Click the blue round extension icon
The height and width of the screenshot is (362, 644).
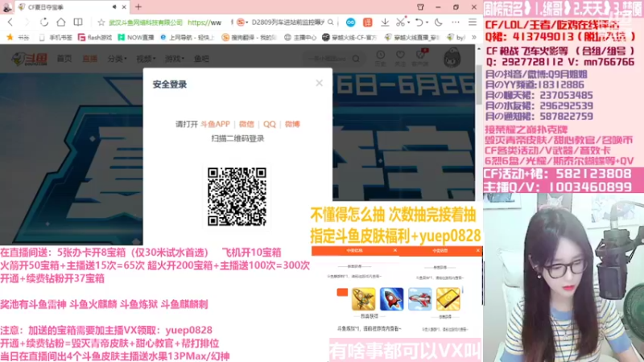pyautogui.click(x=350, y=23)
